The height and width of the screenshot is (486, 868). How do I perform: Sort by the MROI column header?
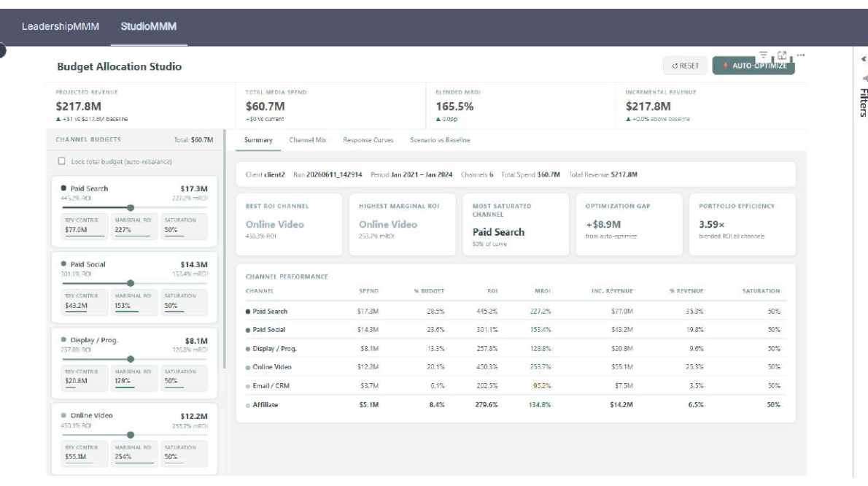click(x=543, y=291)
